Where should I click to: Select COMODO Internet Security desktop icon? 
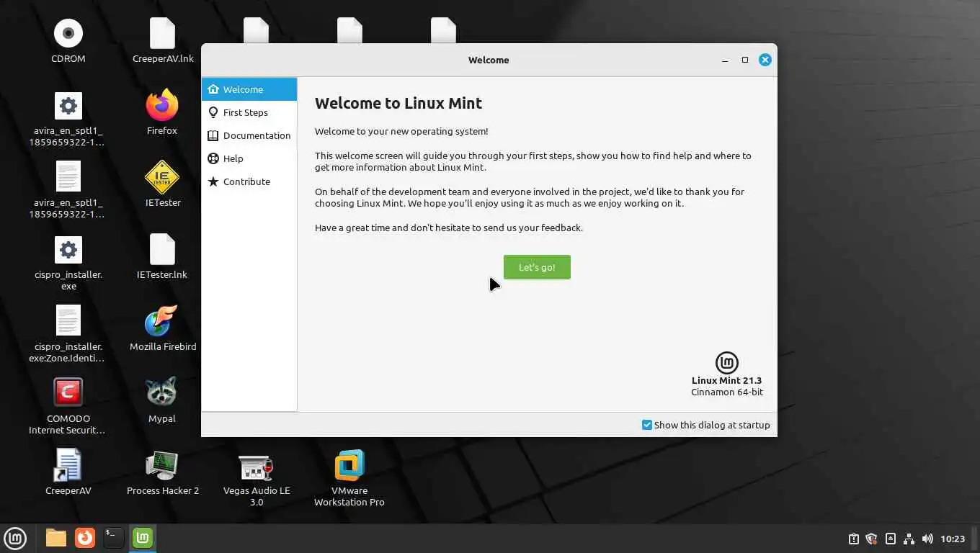pos(68,393)
